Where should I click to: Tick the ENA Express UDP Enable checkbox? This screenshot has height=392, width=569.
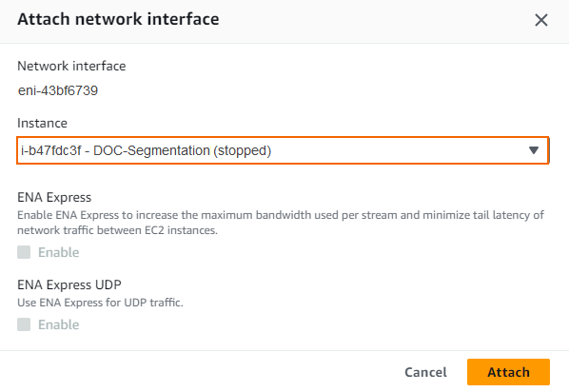[x=24, y=324]
